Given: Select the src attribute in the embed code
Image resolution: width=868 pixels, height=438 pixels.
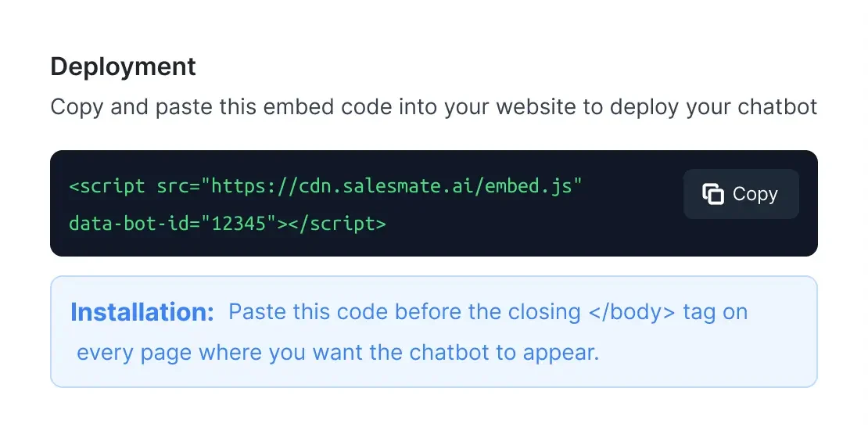Looking at the screenshot, I should pyautogui.click(x=168, y=187).
